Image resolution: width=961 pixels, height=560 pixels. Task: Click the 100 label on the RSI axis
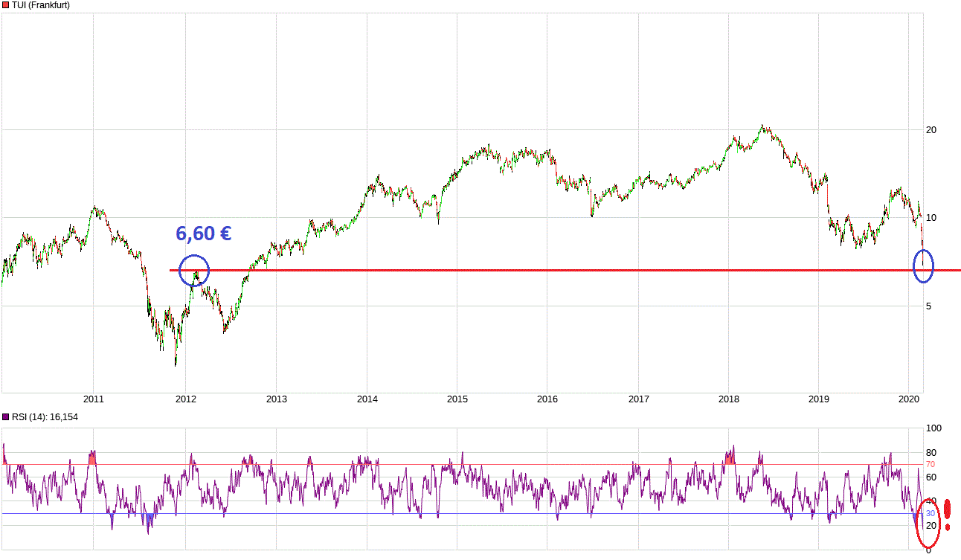pos(933,428)
